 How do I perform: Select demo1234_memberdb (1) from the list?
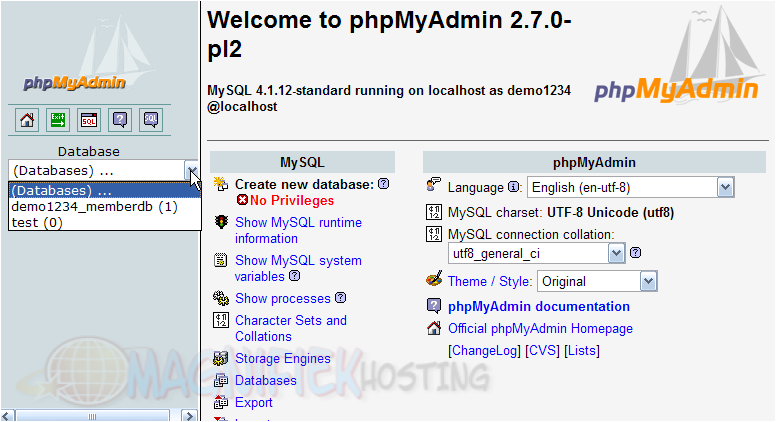click(x=105, y=206)
